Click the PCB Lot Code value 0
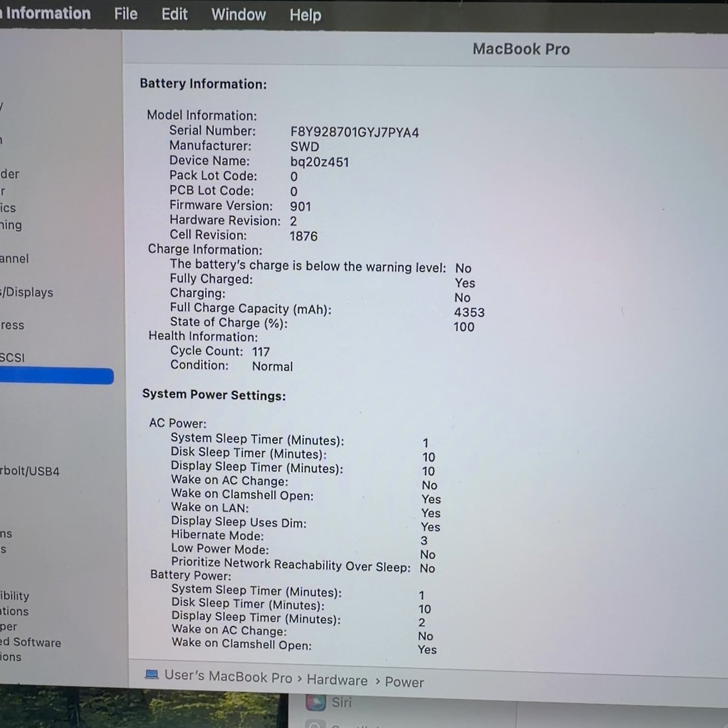Viewport: 728px width, 728px height. coord(294,192)
